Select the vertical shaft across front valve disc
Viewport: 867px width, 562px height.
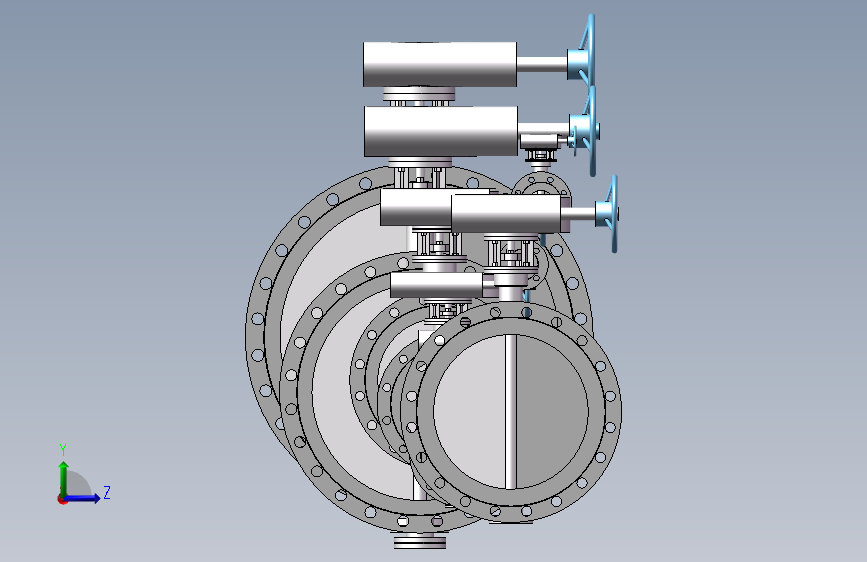click(511, 412)
